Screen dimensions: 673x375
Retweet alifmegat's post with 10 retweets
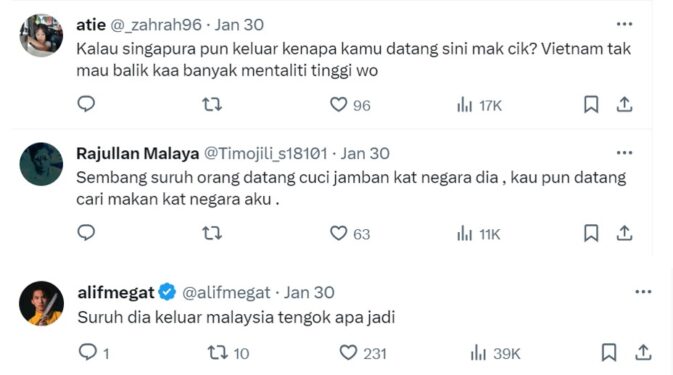228,353
